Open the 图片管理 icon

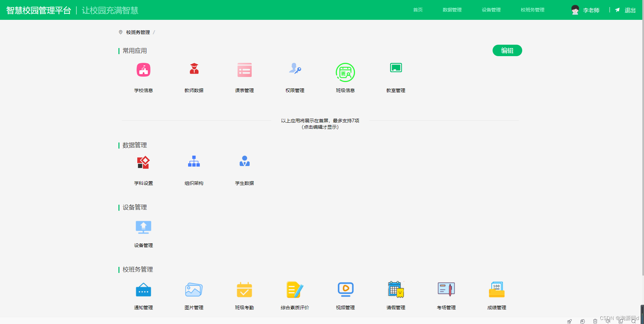194,290
